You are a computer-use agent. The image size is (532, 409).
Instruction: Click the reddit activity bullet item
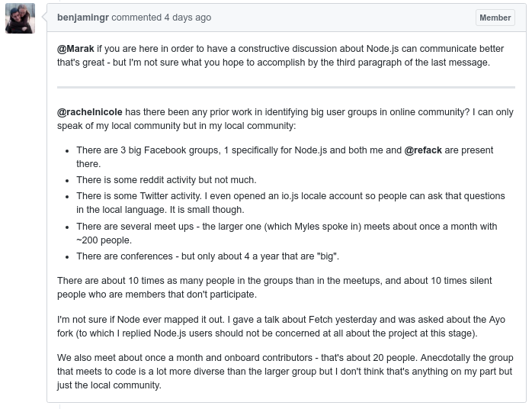pos(166,180)
